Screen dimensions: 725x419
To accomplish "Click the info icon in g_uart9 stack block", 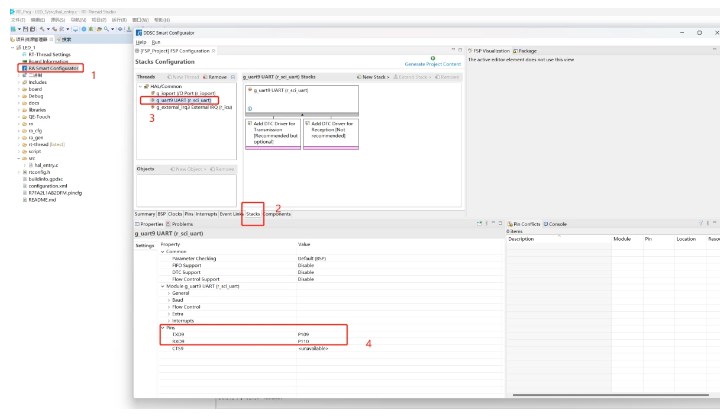I will tap(250, 109).
